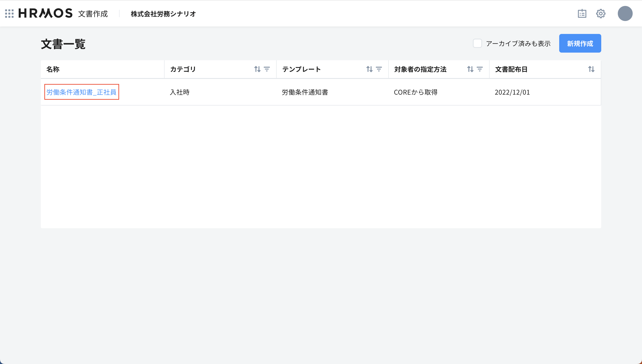The width and height of the screenshot is (642, 364).
Task: Click the HRMOS grid logo icon
Action: (x=9, y=14)
